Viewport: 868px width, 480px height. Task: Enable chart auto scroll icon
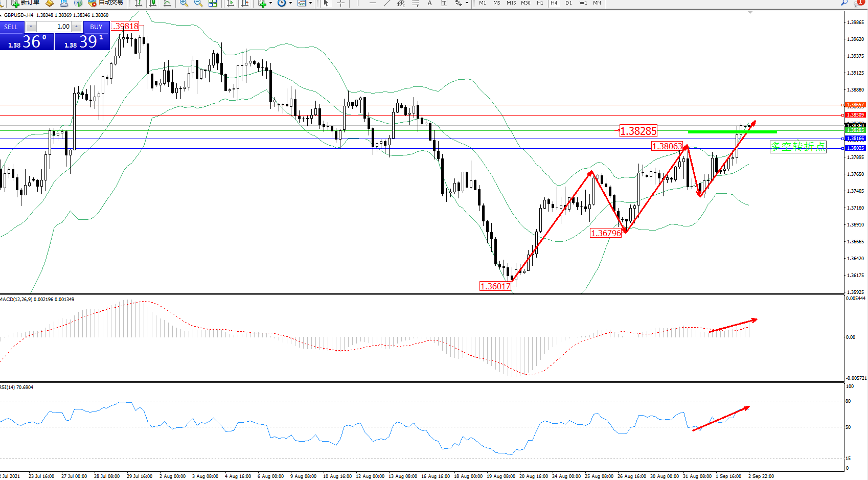(231, 3)
